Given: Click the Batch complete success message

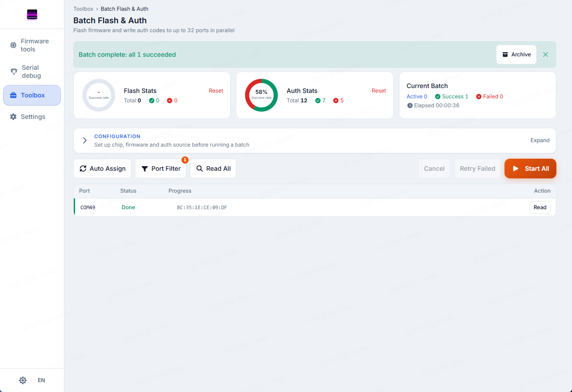Looking at the screenshot, I should 127,55.
